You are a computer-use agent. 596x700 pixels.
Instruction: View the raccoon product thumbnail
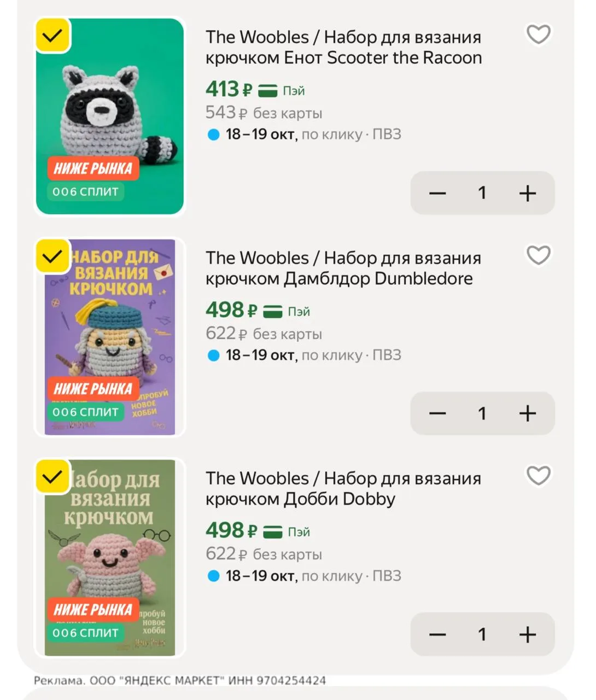pyautogui.click(x=110, y=116)
